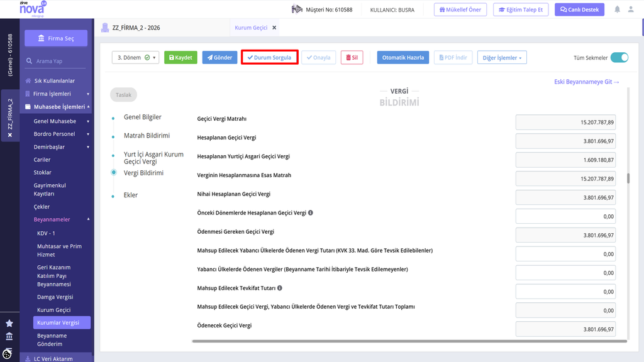644x362 pixels.
Task: Go to Yurt İçi Asgari Kurum Geçici Vergi section
Action: point(153,158)
